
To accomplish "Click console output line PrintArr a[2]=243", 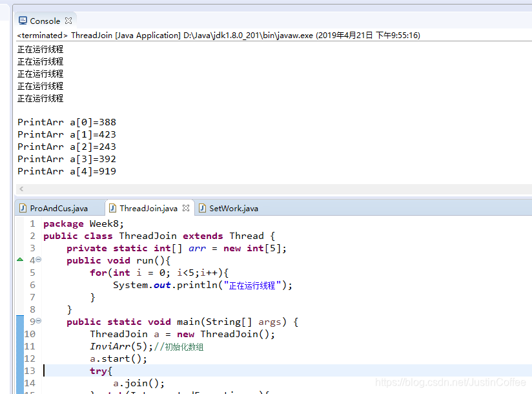I will click(x=67, y=147).
